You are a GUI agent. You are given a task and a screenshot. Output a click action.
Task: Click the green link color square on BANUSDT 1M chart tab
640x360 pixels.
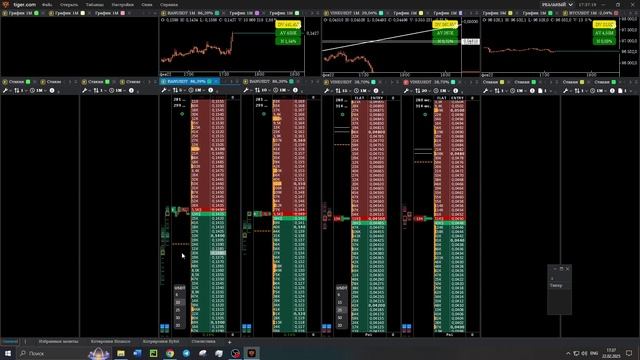(x=217, y=13)
